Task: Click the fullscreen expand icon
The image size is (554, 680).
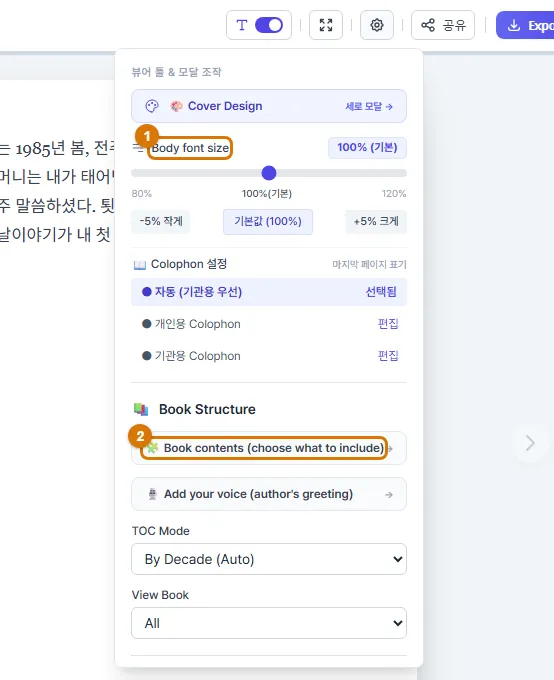Action: (326, 25)
